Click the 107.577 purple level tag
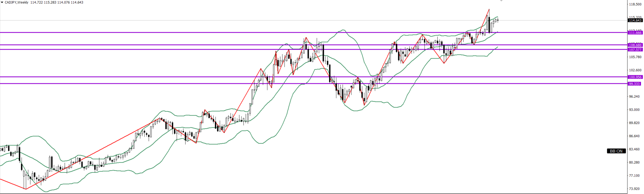 (x=635, y=49)
